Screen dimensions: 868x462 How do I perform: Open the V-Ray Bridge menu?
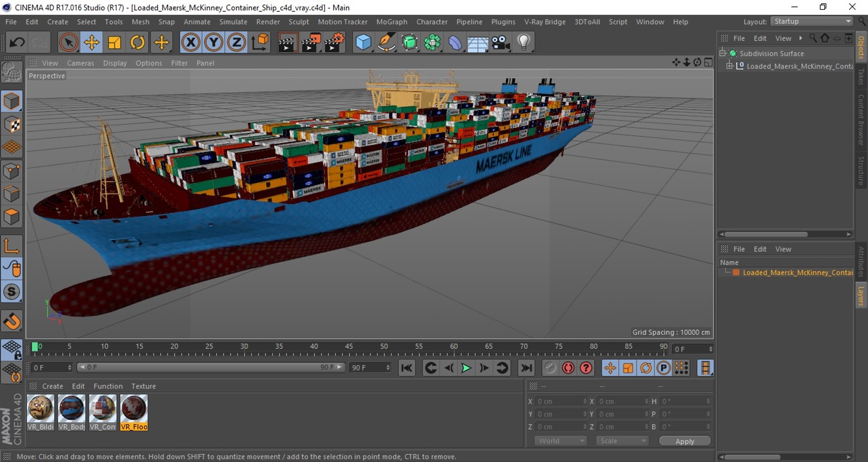coord(545,22)
